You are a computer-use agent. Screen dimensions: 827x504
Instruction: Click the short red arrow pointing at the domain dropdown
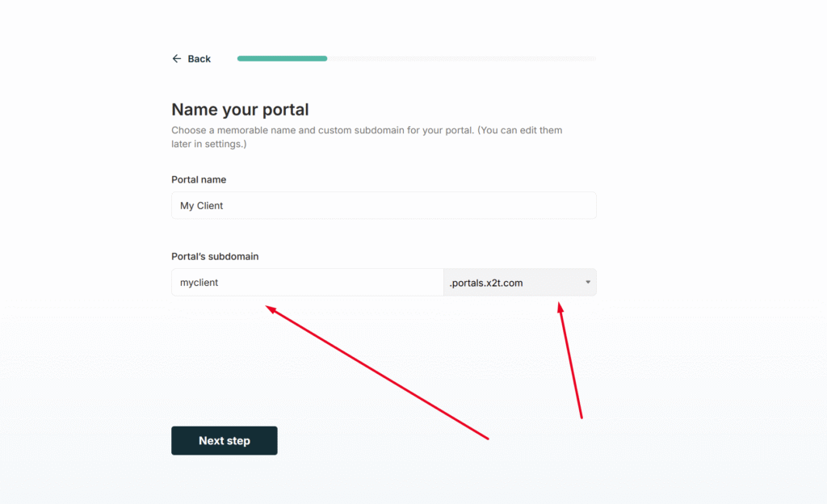pyautogui.click(x=569, y=360)
